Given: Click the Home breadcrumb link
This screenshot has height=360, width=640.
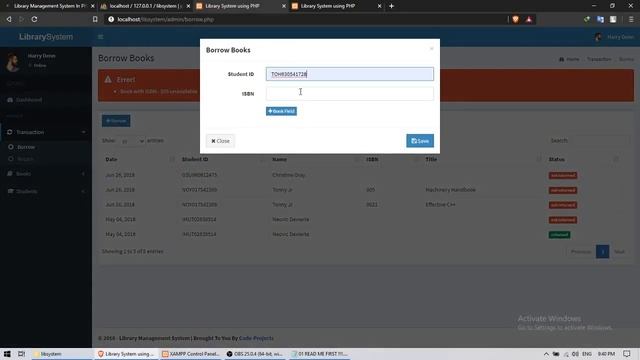Looking at the screenshot, I should [x=569, y=59].
